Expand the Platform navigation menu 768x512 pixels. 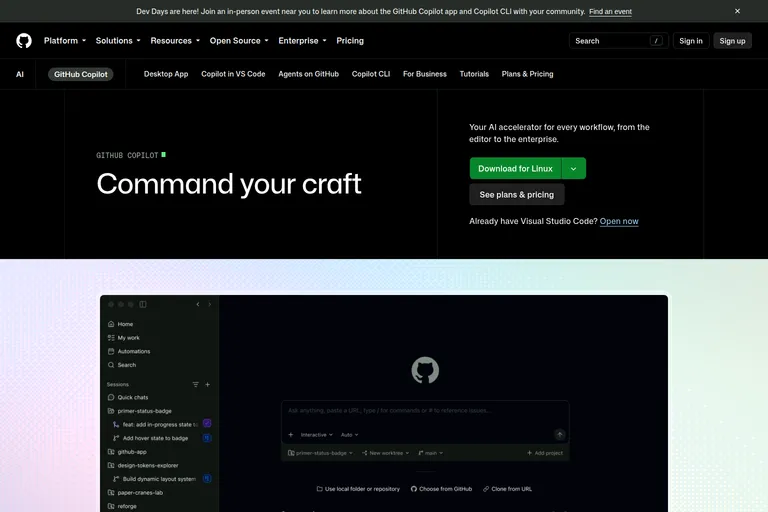click(x=65, y=41)
